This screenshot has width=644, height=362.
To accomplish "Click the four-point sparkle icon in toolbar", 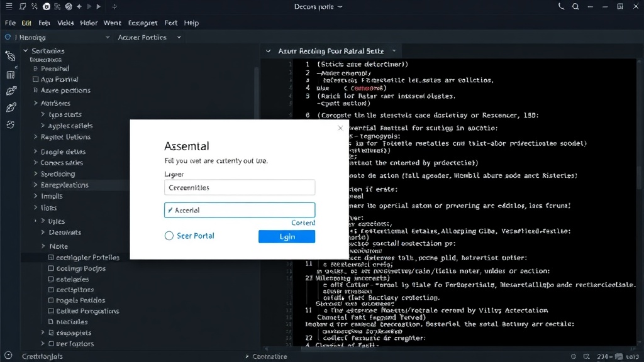I will pos(79,6).
